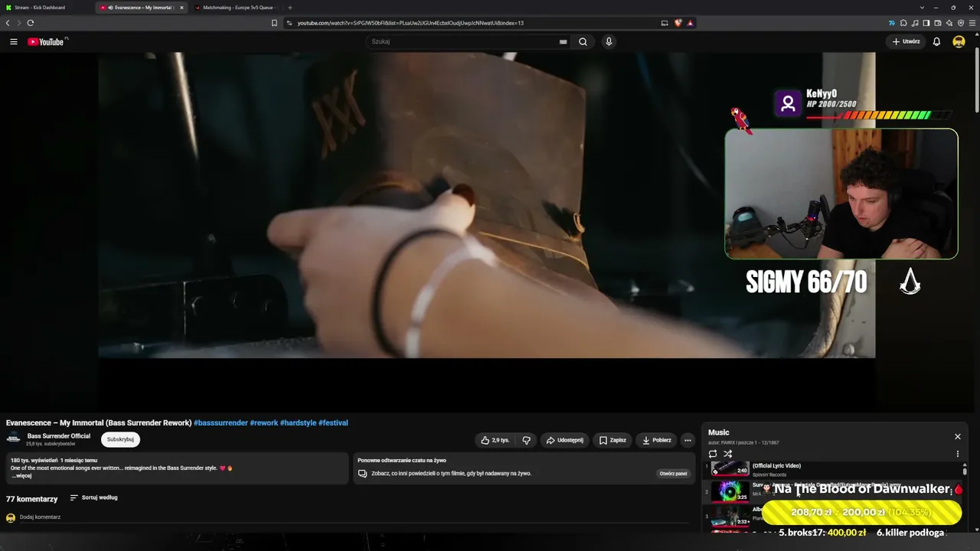
Task: Open more actions three-dot menu under video
Action: click(688, 440)
